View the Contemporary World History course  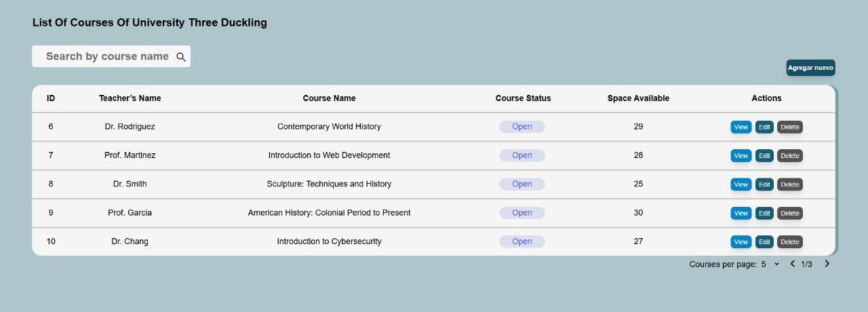pyautogui.click(x=741, y=127)
